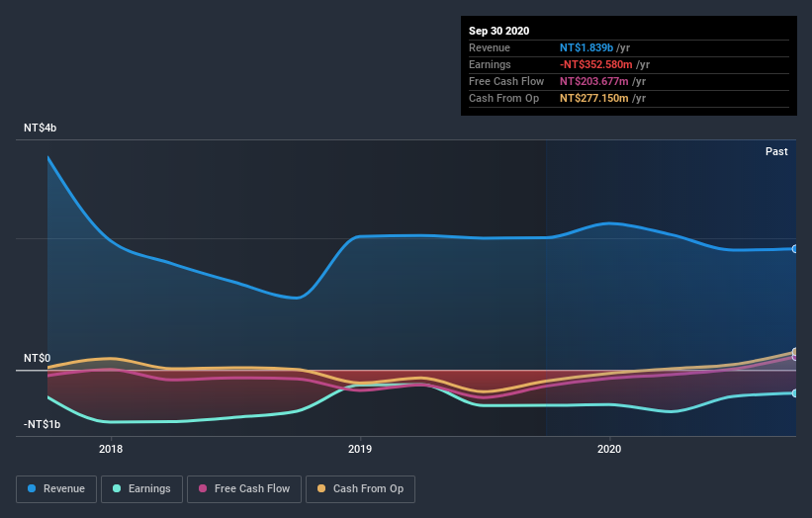Click the NT$4b y-axis label
The width and height of the screenshot is (812, 518).
point(40,128)
